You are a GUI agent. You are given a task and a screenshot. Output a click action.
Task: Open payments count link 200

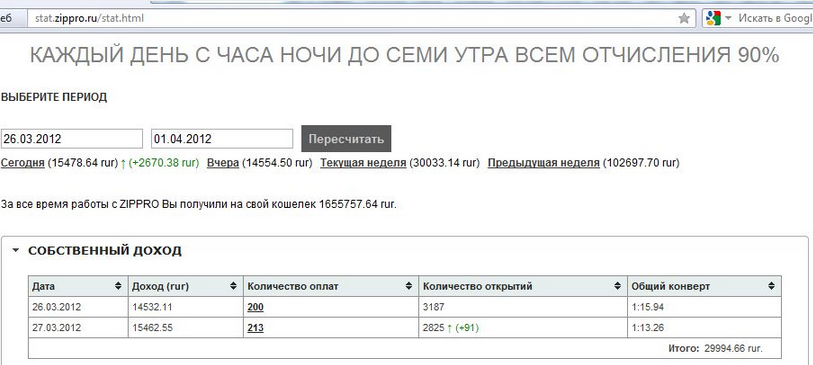pos(255,307)
